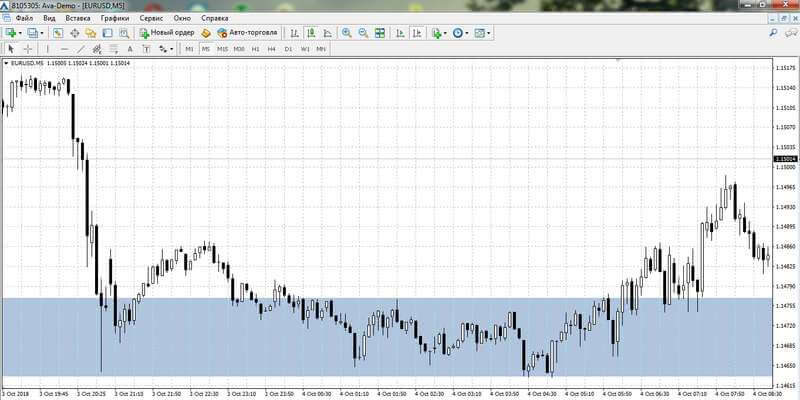Screen dimensions: 800x400
Task: Zoom in the chart
Action: (x=346, y=33)
